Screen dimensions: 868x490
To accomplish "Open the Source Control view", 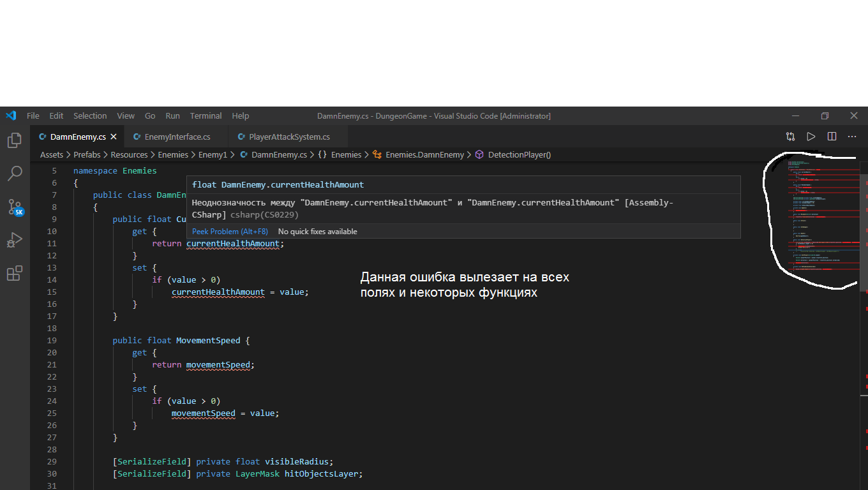I will [15, 207].
